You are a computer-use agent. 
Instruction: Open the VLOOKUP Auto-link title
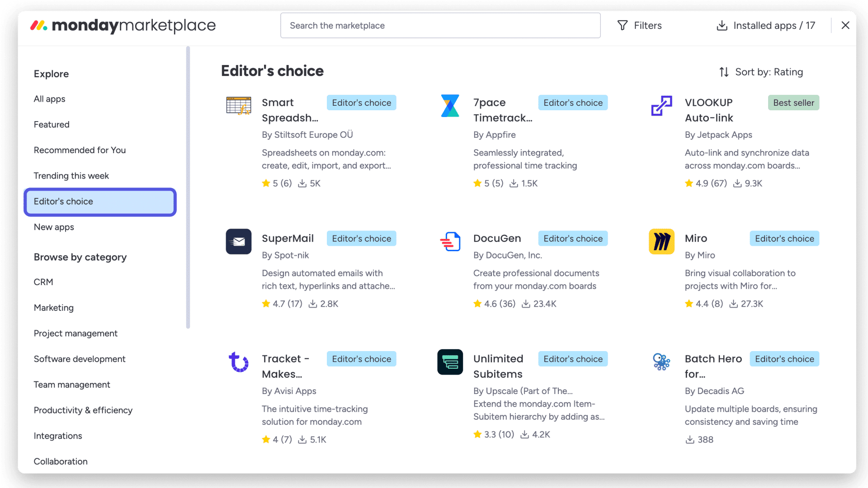pyautogui.click(x=709, y=110)
